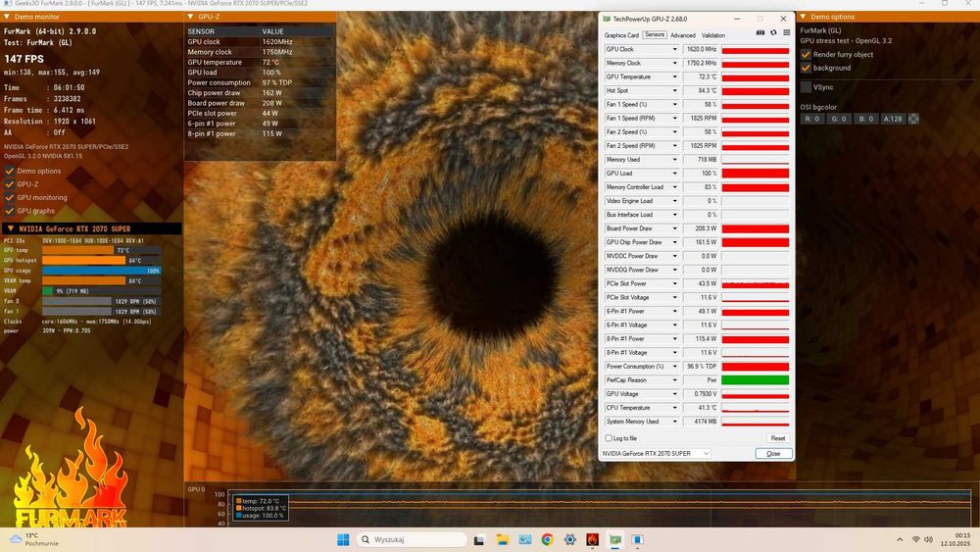Click the taskbar search box Wyszukaj
This screenshot has height=552, width=980.
412,539
